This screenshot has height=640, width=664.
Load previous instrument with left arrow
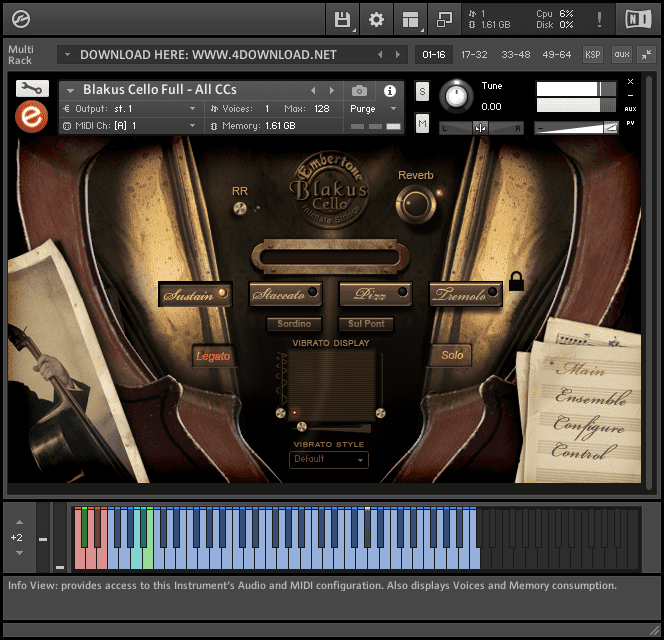coord(313,90)
